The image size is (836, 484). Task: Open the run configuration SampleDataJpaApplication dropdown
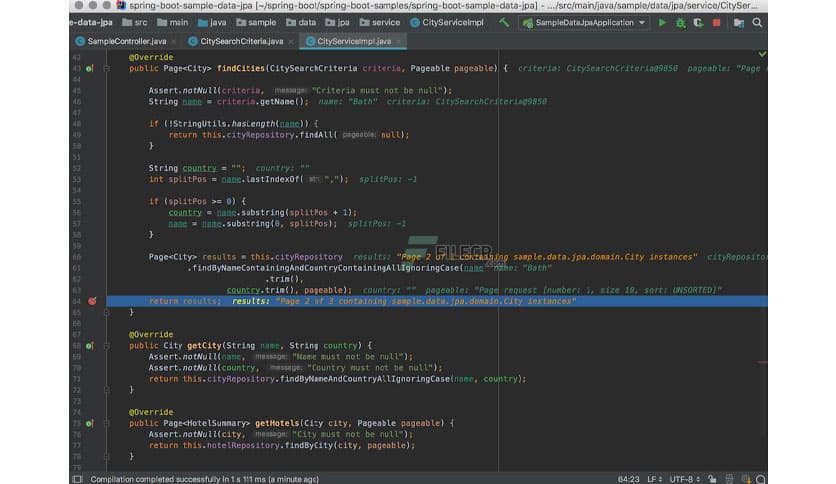pyautogui.click(x=584, y=23)
